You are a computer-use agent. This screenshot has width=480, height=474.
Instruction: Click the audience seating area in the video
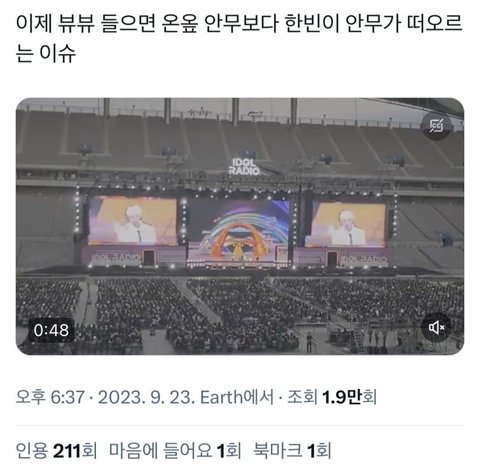pos(240,313)
